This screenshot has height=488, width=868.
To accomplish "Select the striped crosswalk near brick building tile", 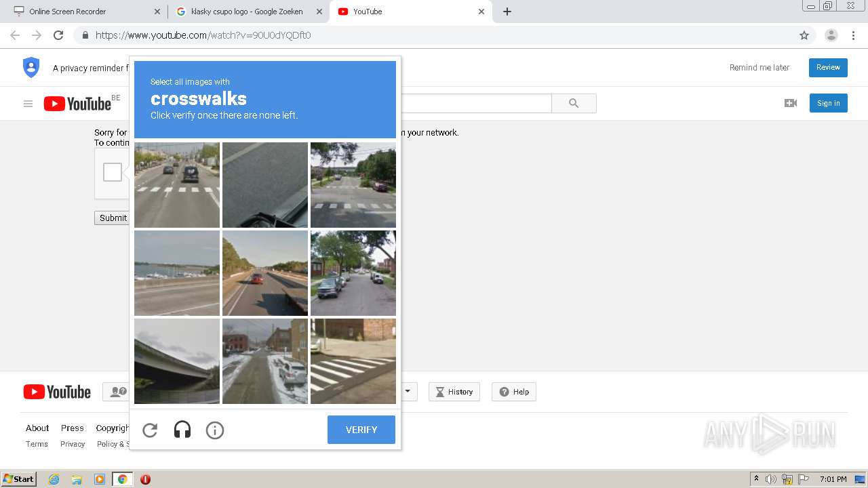I will tap(353, 361).
